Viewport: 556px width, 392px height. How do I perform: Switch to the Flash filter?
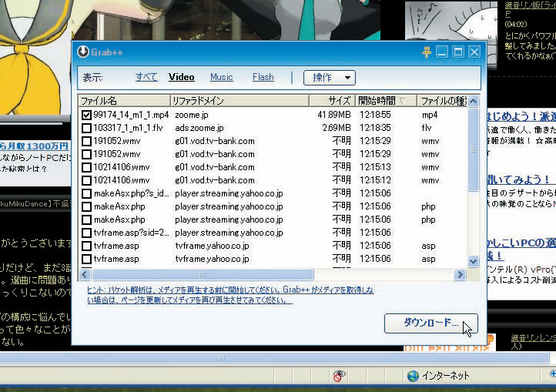pos(263,77)
